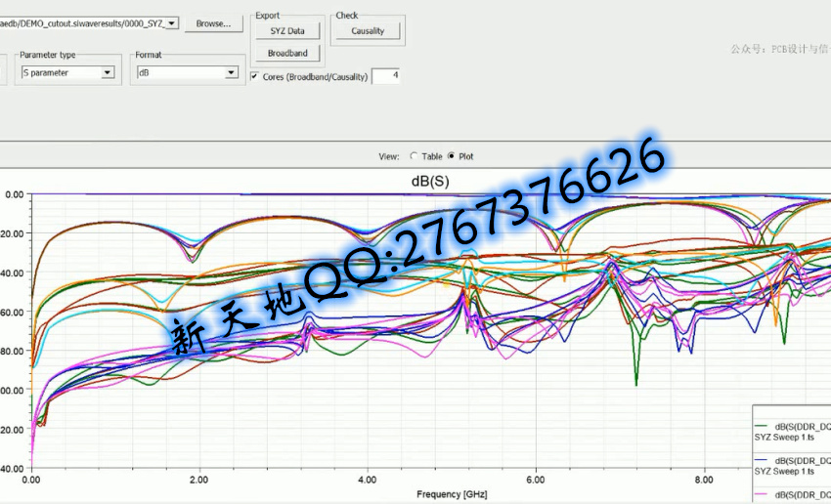This screenshot has height=504, width=831.
Task: Click the green trace legend swatch
Action: [x=762, y=427]
